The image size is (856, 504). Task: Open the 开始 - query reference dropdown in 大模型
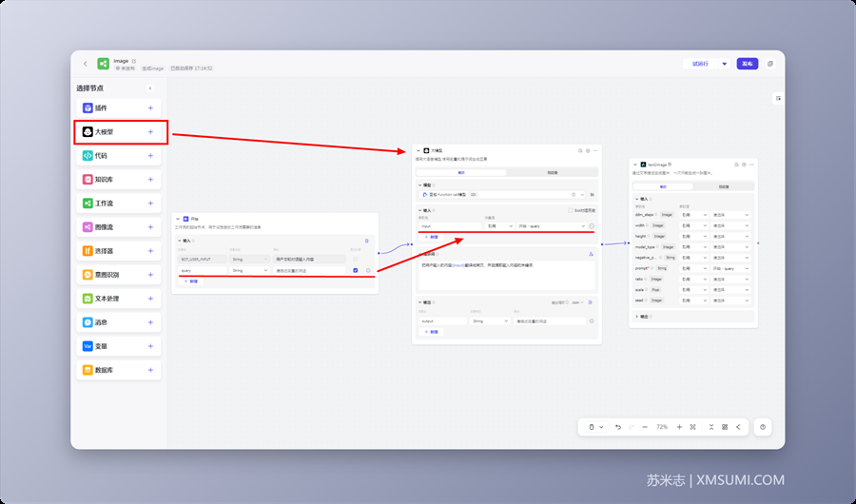pyautogui.click(x=552, y=226)
